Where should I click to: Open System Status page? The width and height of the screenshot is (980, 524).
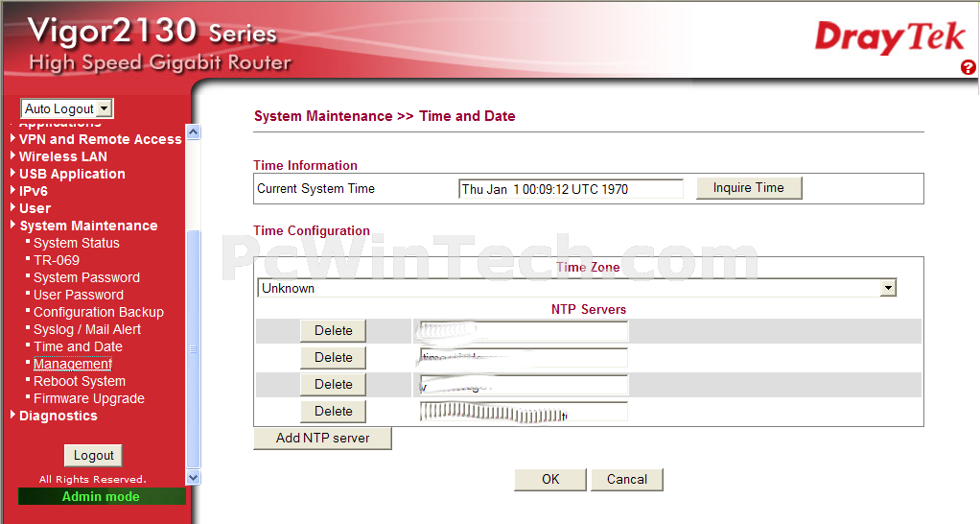(x=77, y=243)
